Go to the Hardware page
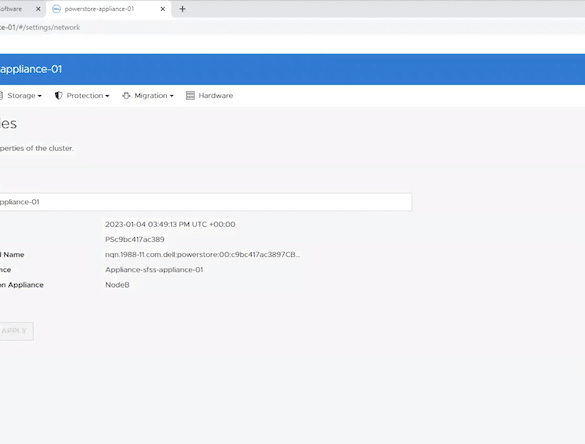This screenshot has width=585, height=444. (209, 96)
